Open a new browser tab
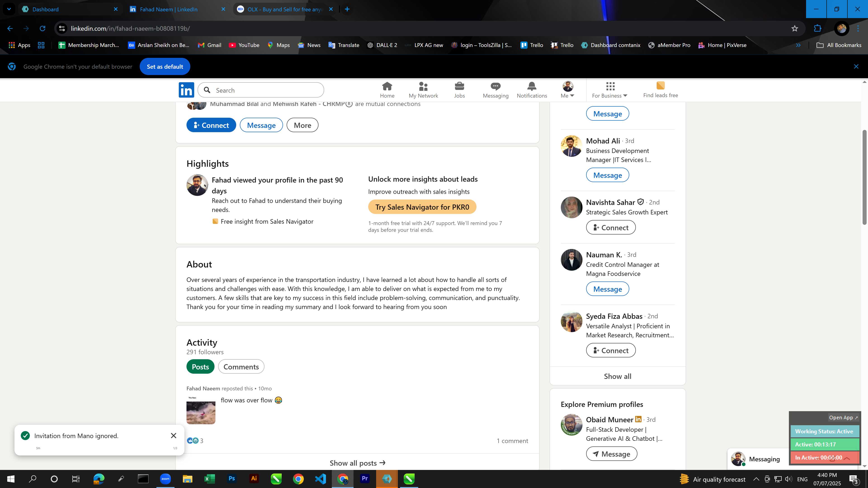 [347, 9]
